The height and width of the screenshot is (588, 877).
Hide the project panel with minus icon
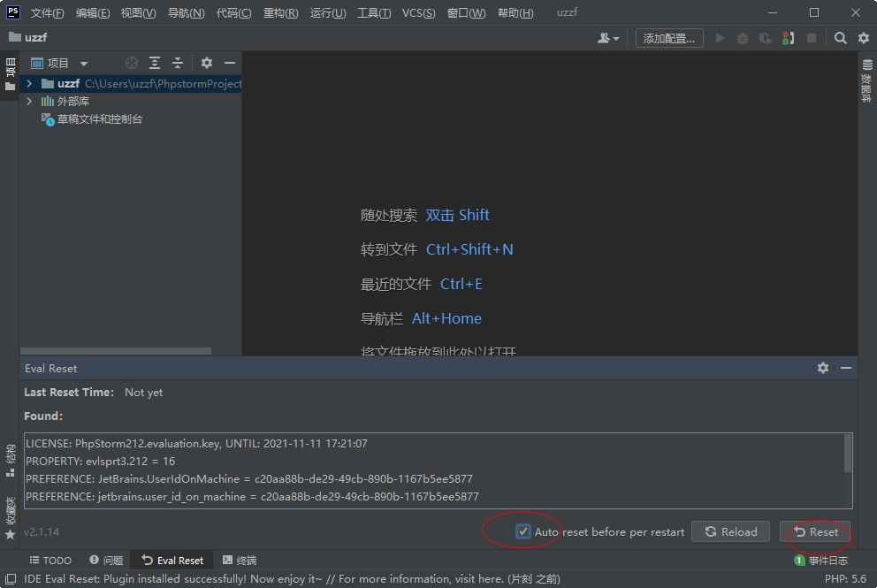[229, 63]
